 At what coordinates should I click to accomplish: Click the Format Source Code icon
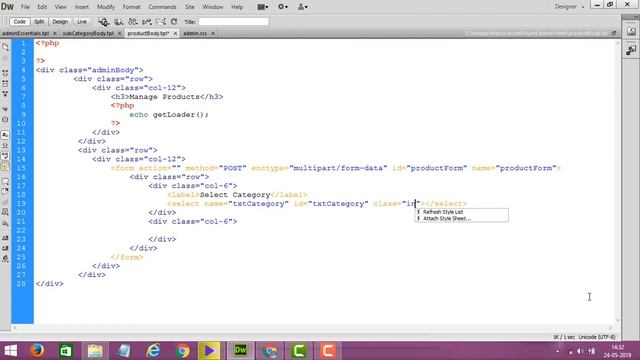5,259
